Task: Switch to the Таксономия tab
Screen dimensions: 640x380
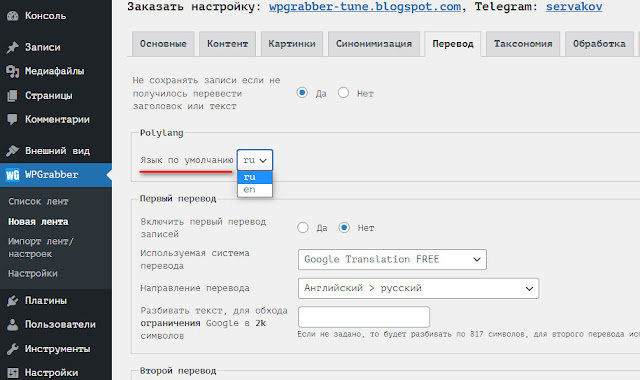Action: pos(523,44)
